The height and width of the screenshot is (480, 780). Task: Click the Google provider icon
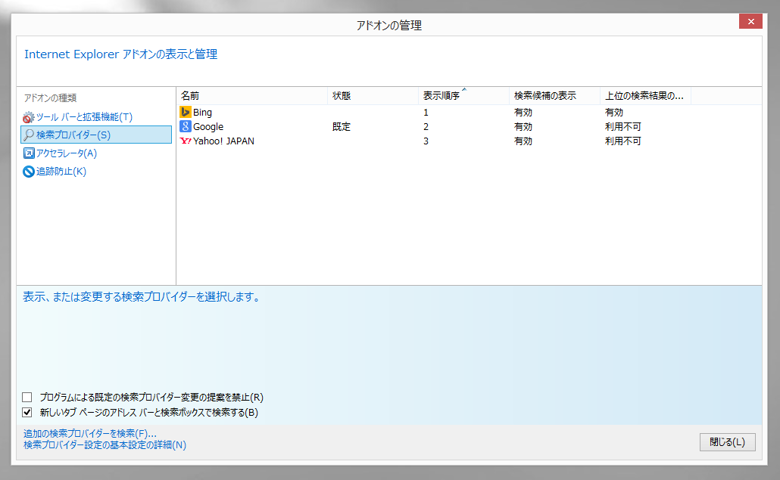(x=185, y=126)
